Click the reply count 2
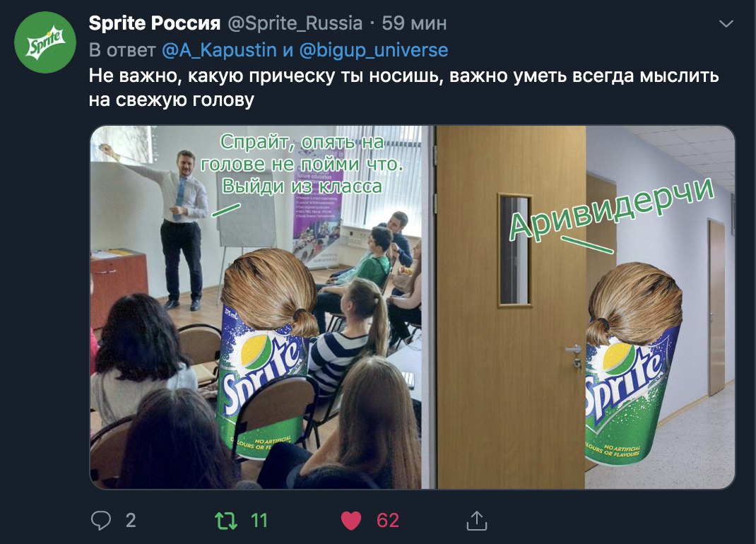756x544 pixels. point(131,521)
